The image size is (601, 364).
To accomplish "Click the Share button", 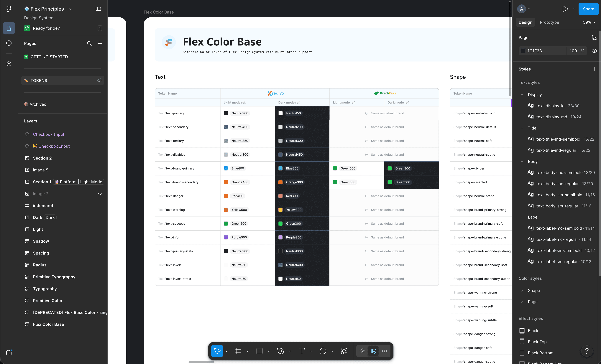I will click(588, 9).
